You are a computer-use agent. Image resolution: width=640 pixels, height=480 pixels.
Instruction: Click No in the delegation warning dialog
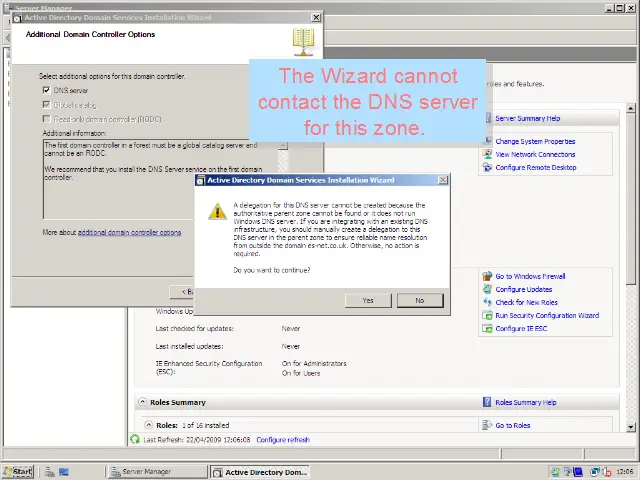click(420, 300)
